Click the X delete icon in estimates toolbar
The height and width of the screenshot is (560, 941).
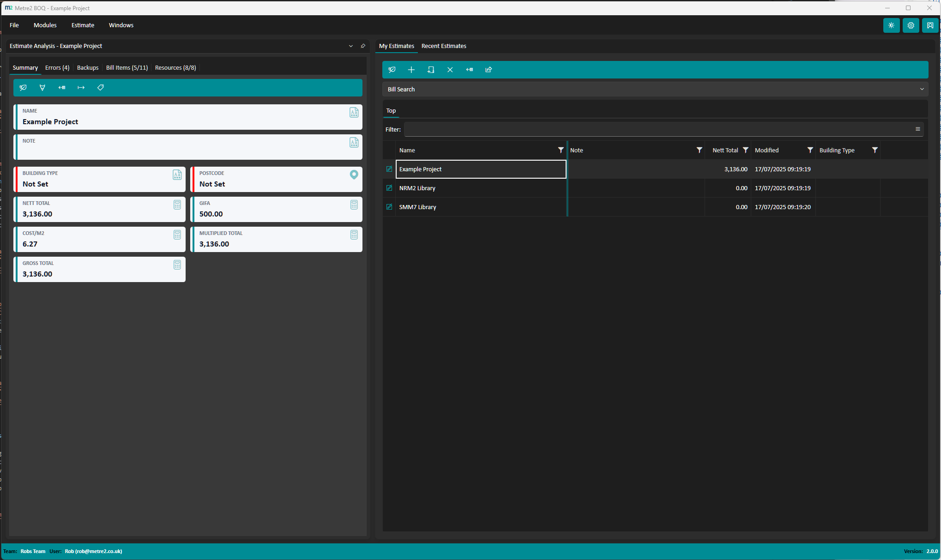pyautogui.click(x=450, y=70)
